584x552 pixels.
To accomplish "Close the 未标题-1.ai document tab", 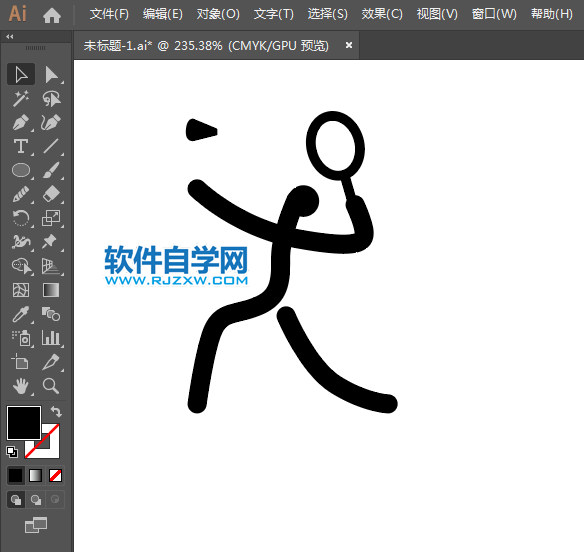I will point(349,45).
